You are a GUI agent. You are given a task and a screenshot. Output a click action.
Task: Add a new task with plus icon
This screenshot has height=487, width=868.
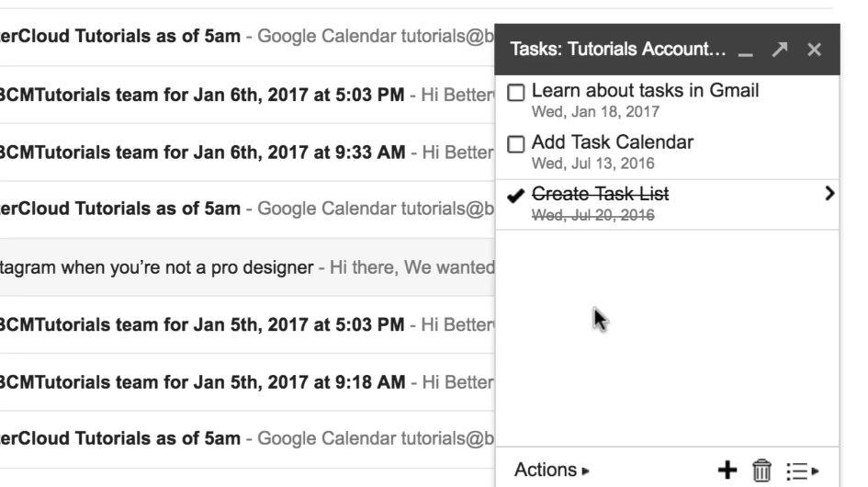coord(727,470)
